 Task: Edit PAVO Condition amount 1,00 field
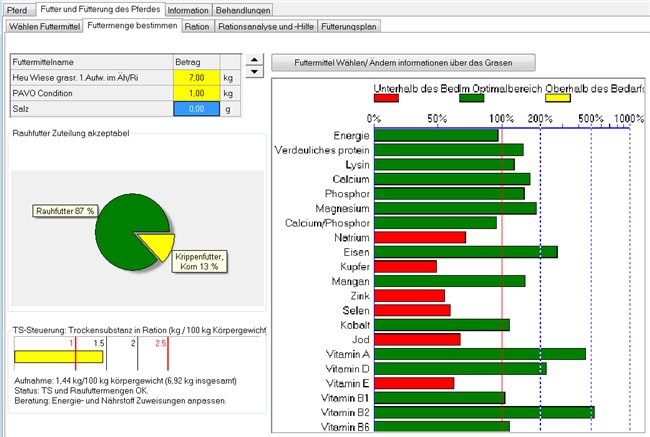click(196, 93)
